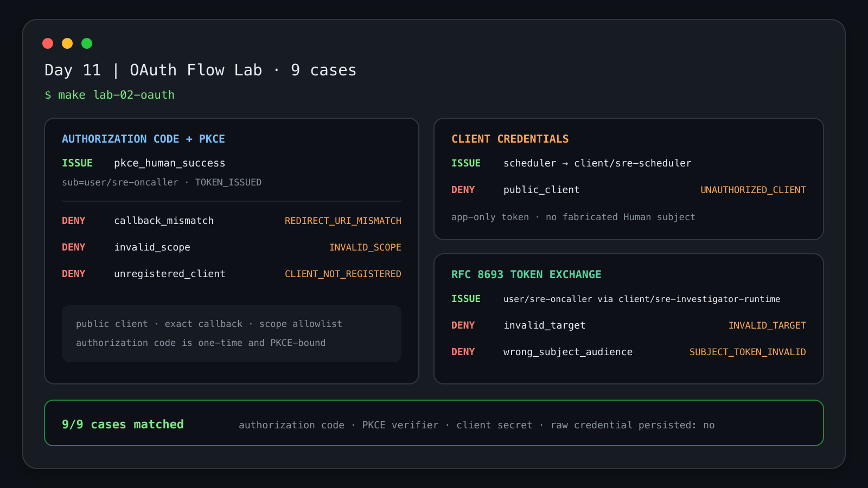Select the invalid_scope case name
Viewport: 868px width, 488px height.
pos(152,247)
